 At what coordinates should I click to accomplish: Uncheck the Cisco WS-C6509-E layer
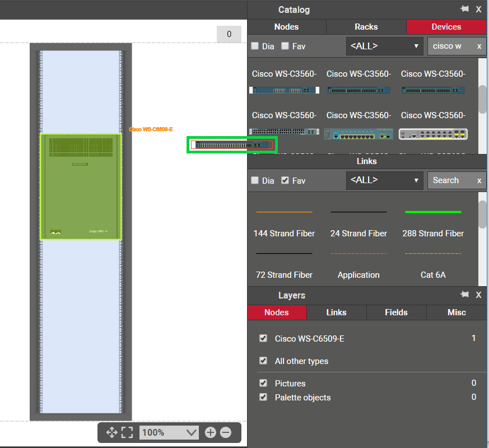[263, 338]
